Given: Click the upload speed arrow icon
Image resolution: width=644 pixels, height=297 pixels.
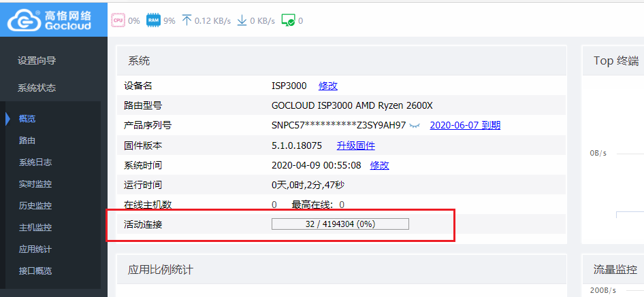Looking at the screenshot, I should coord(187,20).
